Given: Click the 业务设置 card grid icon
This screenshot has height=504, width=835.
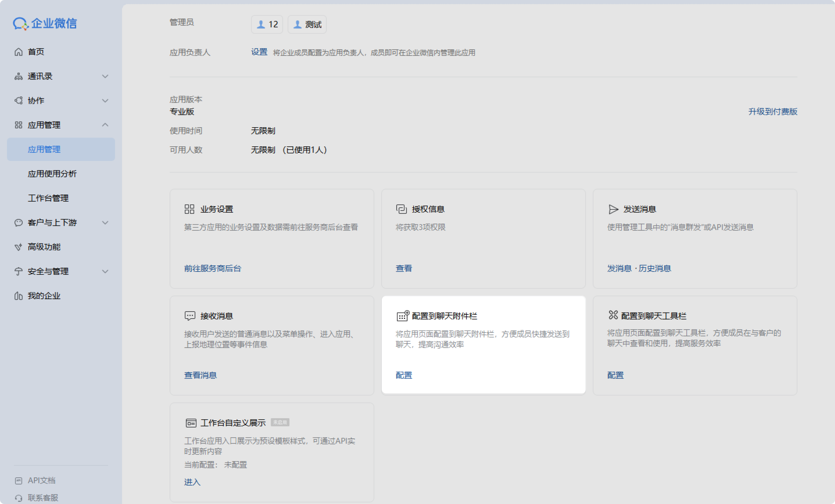Looking at the screenshot, I should (x=189, y=209).
